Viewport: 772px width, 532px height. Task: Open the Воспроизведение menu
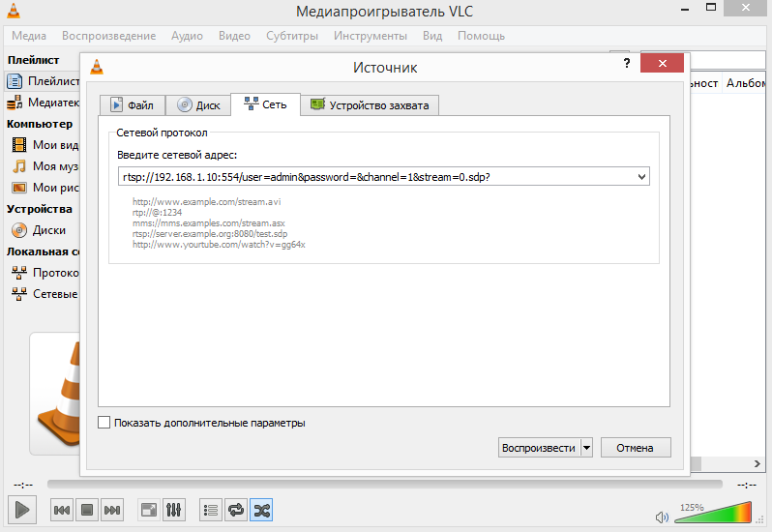(x=108, y=36)
